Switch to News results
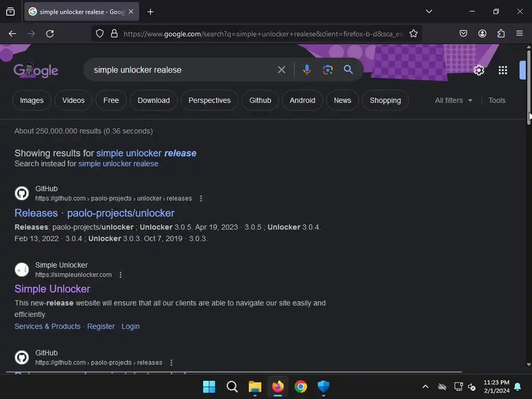Screen dimensions: 532x399 pos(342,100)
